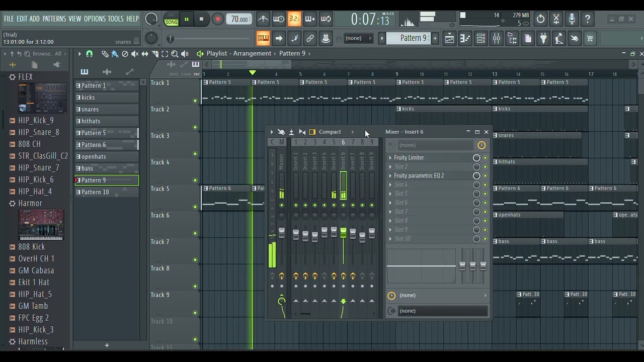Image resolution: width=644 pixels, height=362 pixels.
Task: Select the snares pattern in picker
Action: coord(107,109)
